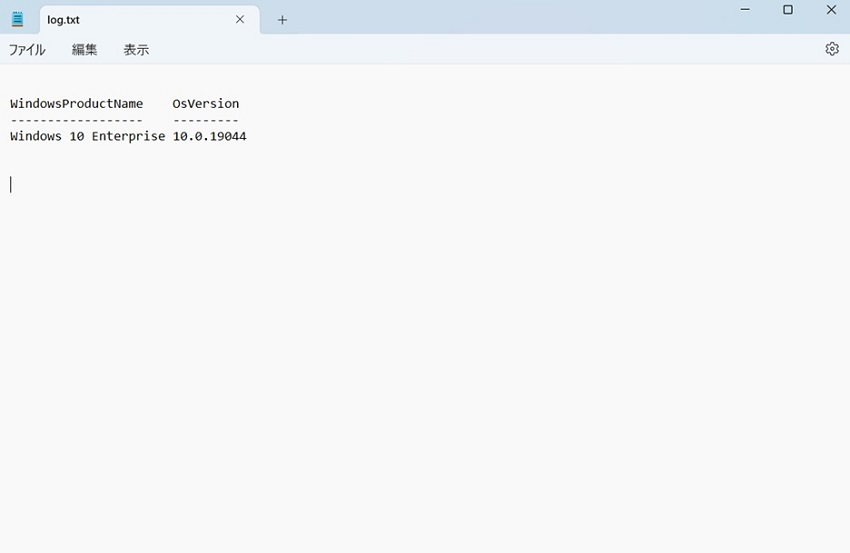
Task: Minimize the Notepad window
Action: coord(745,10)
